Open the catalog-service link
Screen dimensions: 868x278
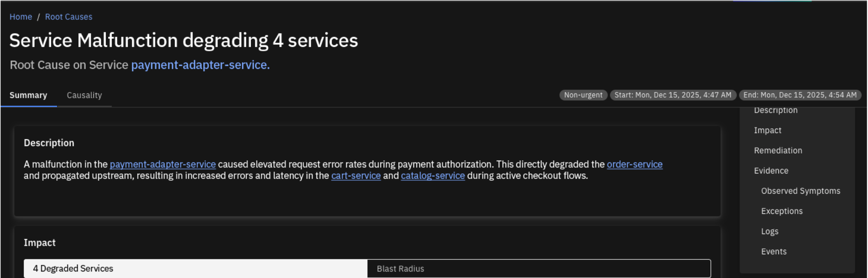[x=433, y=176]
